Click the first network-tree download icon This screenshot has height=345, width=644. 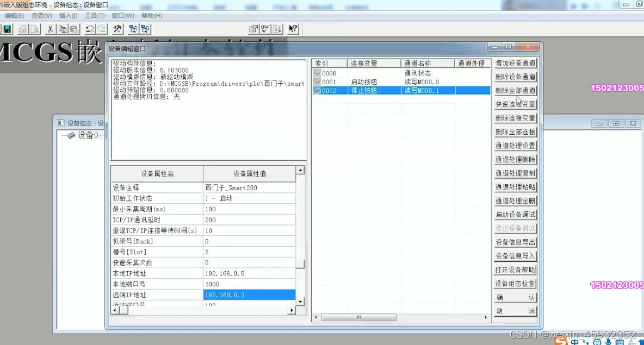(x=133, y=29)
